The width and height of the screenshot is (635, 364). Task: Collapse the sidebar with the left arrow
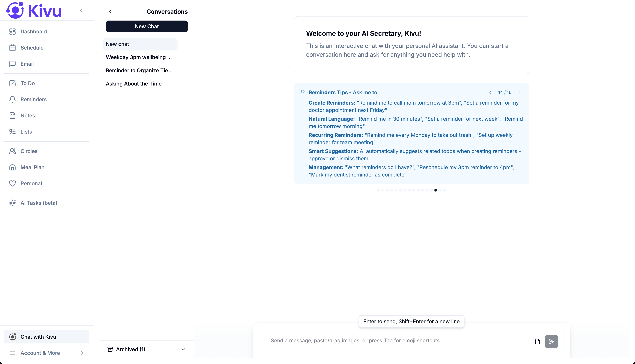81,10
